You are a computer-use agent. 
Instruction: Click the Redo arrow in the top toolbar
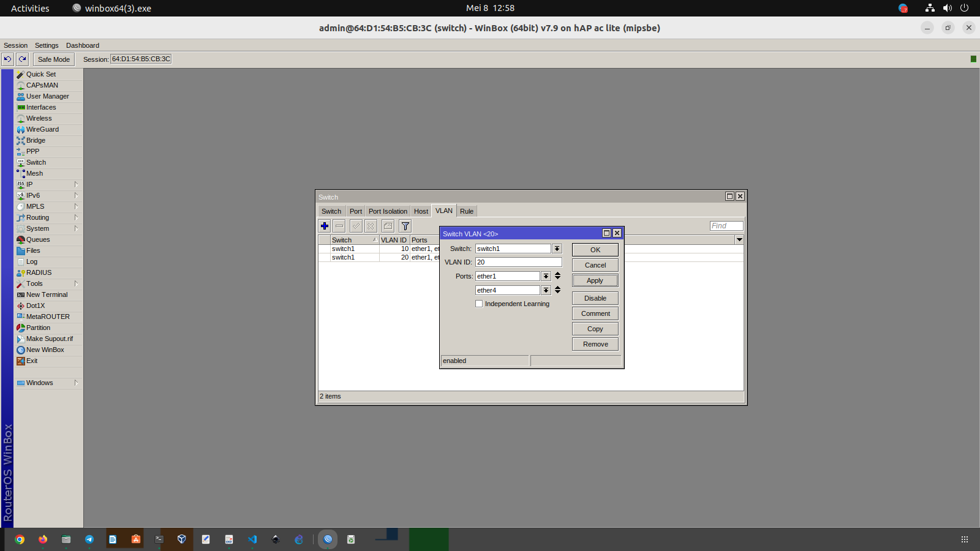click(x=23, y=59)
